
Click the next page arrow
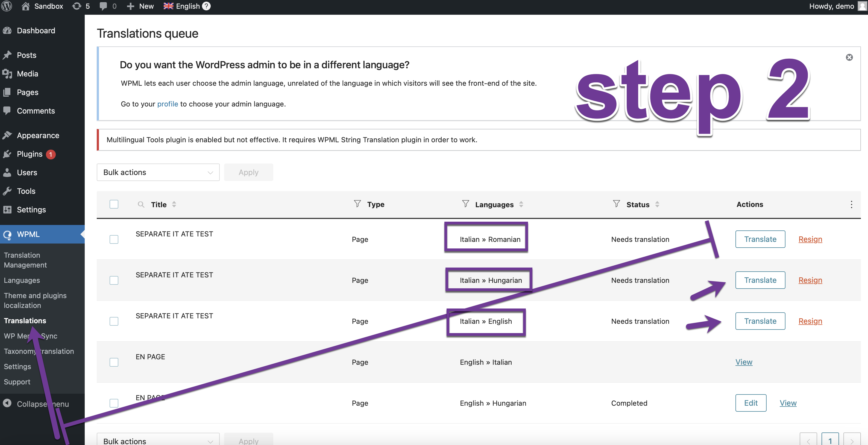coord(852,439)
